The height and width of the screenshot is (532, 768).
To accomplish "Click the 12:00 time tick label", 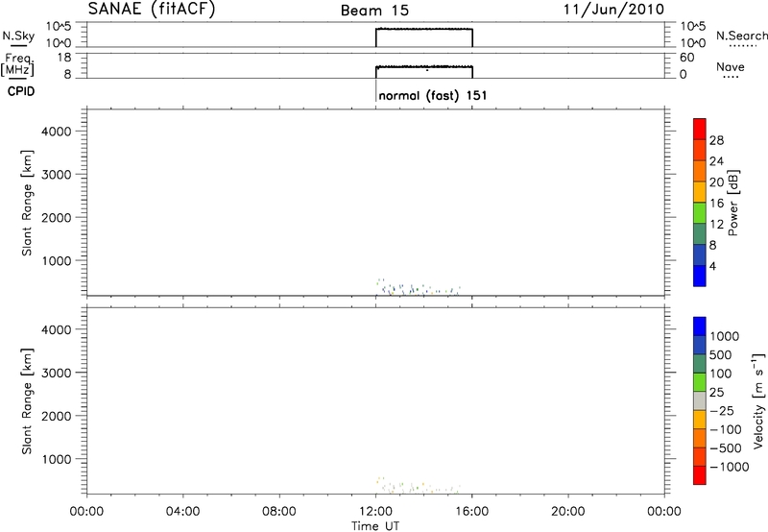I will 375,512.
